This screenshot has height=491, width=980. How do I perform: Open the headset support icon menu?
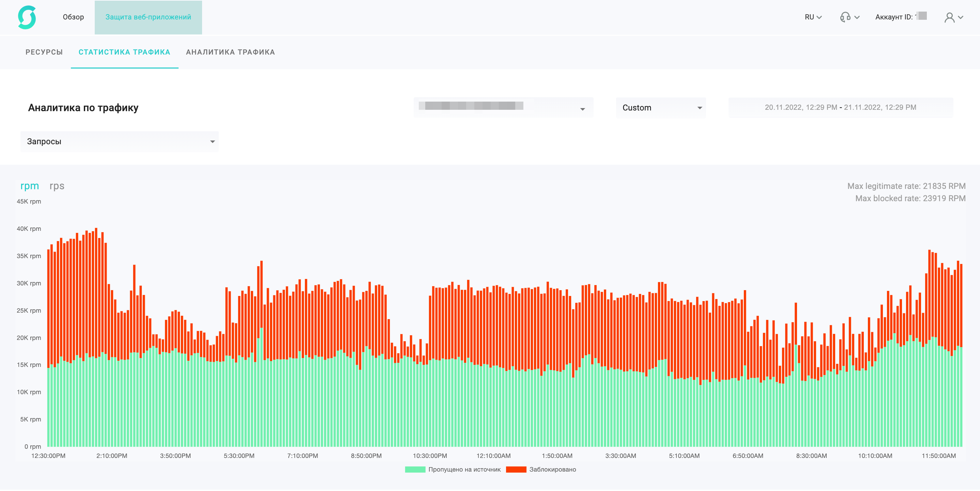[845, 17]
